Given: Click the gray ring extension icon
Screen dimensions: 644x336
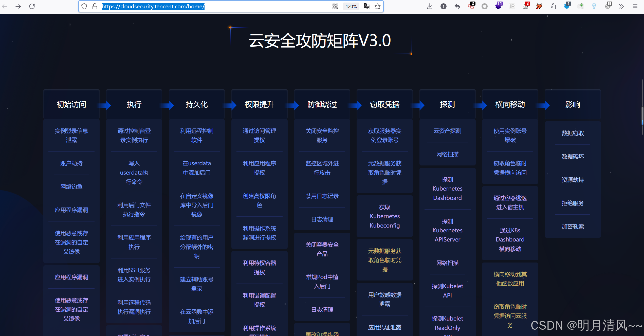Looking at the screenshot, I should tap(485, 6).
